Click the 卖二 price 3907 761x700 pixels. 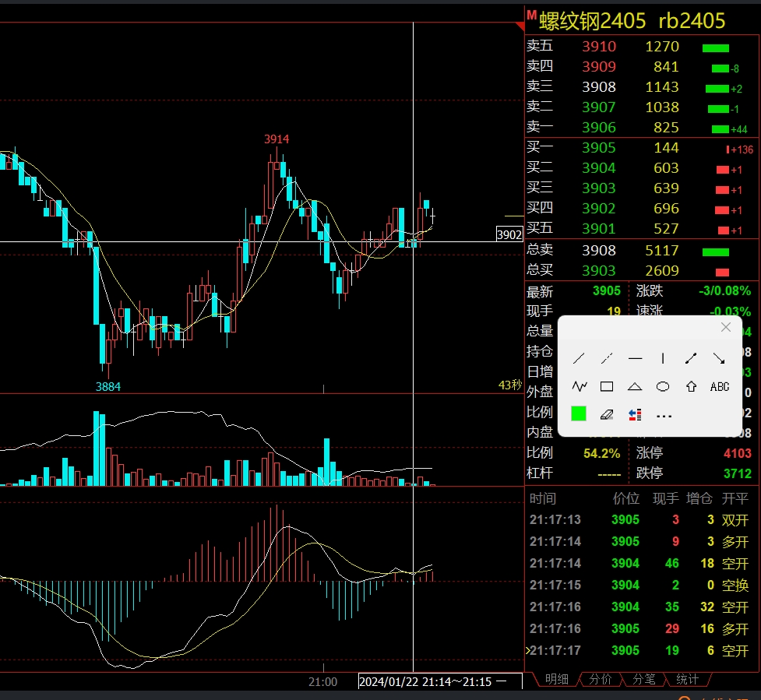click(x=599, y=107)
